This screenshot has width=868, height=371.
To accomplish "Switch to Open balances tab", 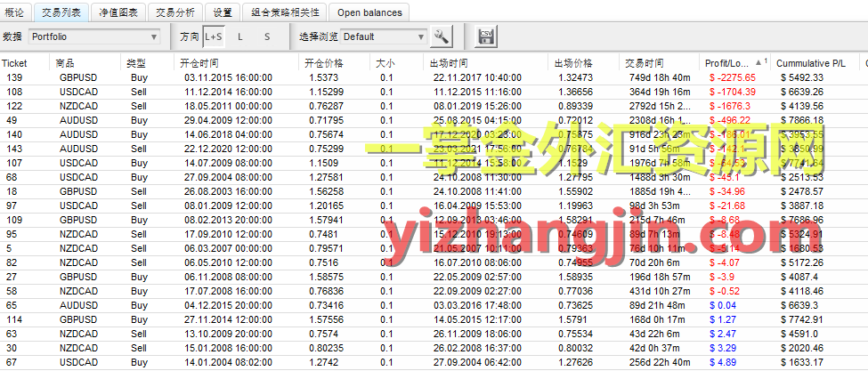I will coord(369,12).
